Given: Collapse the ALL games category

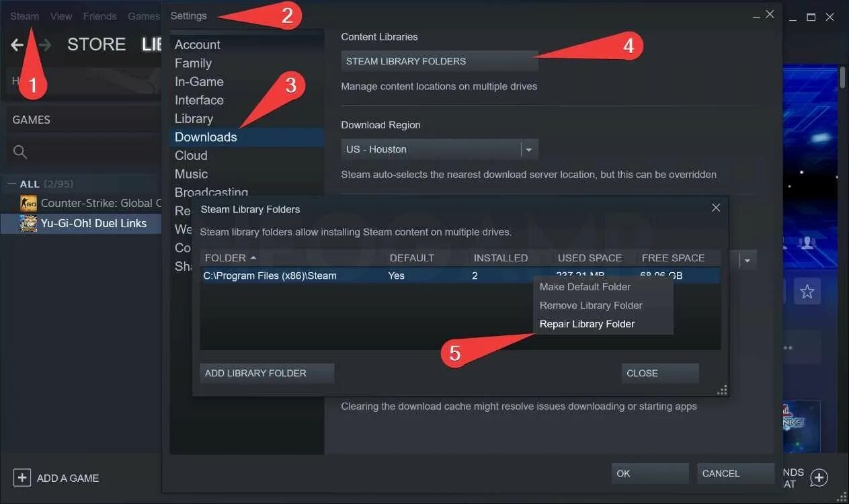Looking at the screenshot, I should (x=11, y=184).
